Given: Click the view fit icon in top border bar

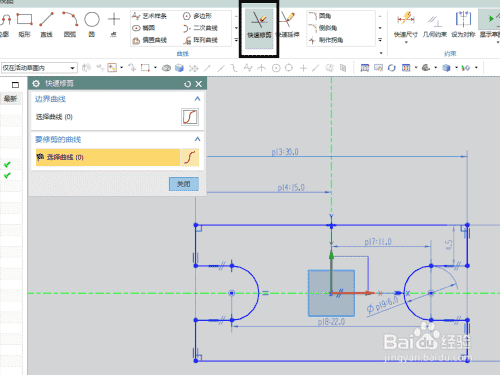Looking at the screenshot, I should pos(365,68).
